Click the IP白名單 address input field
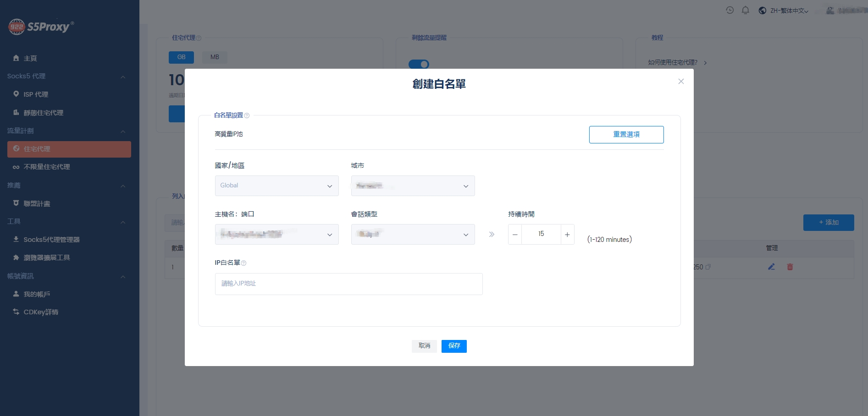Screen dimensions: 868x416 348,284
